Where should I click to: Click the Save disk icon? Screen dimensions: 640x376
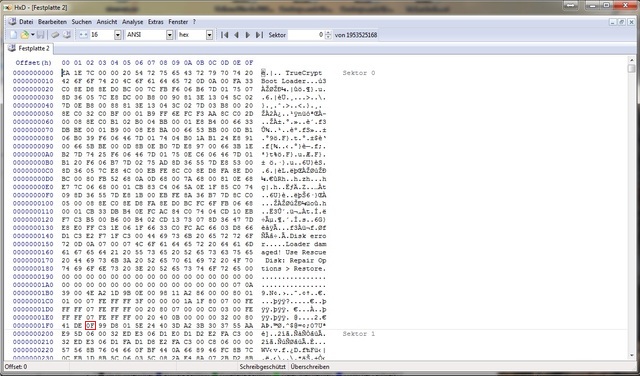click(40, 35)
